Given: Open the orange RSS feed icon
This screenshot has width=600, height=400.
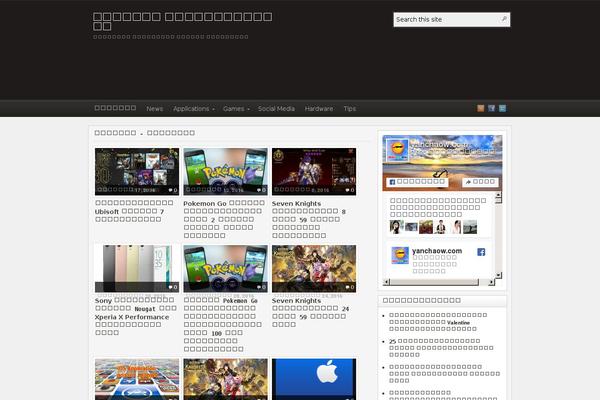Looking at the screenshot, I should 481,108.
